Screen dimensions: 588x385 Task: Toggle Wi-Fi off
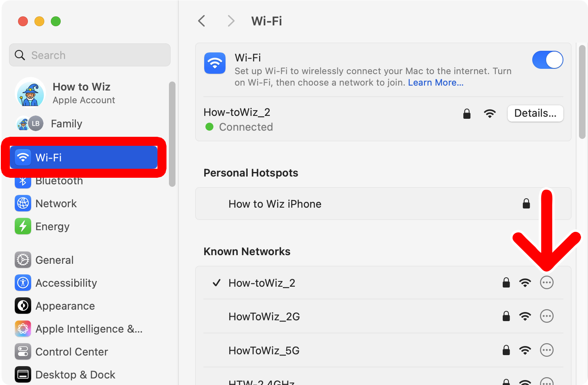click(x=548, y=60)
